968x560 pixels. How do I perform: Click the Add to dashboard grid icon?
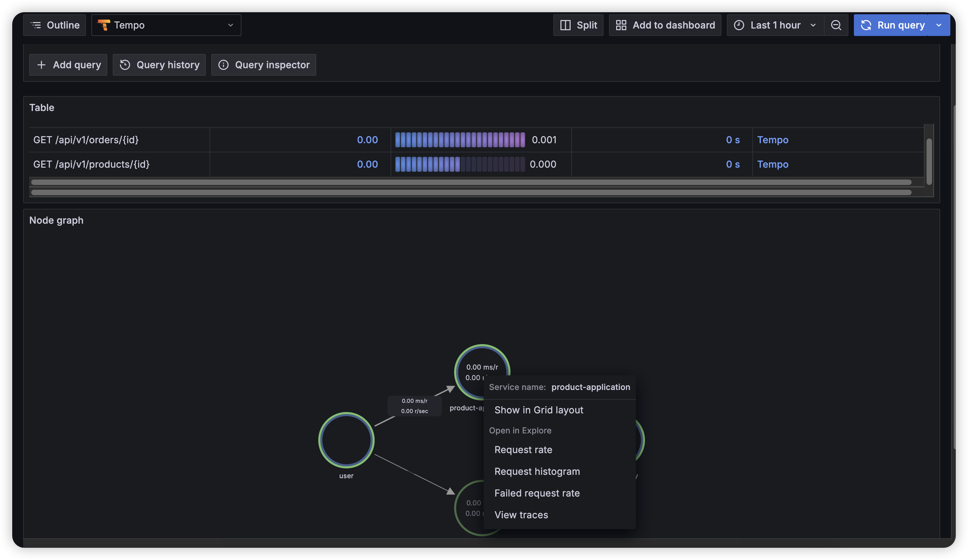pyautogui.click(x=621, y=25)
